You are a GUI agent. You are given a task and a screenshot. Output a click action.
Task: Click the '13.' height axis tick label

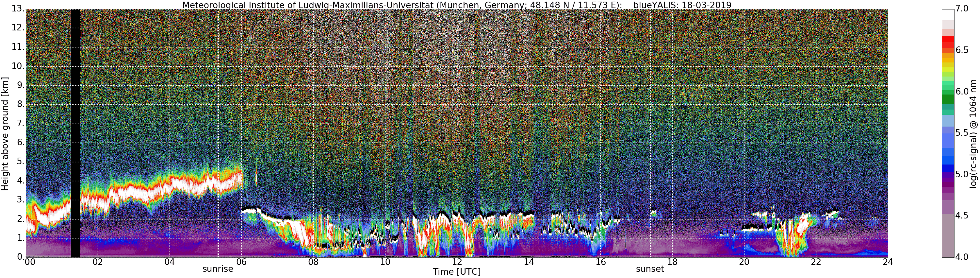(x=18, y=9)
